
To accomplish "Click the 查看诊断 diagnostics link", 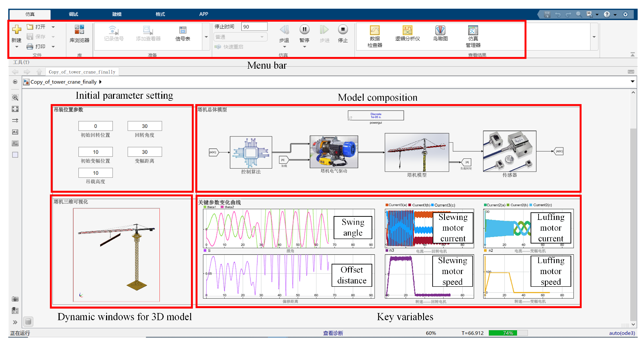I will (333, 333).
